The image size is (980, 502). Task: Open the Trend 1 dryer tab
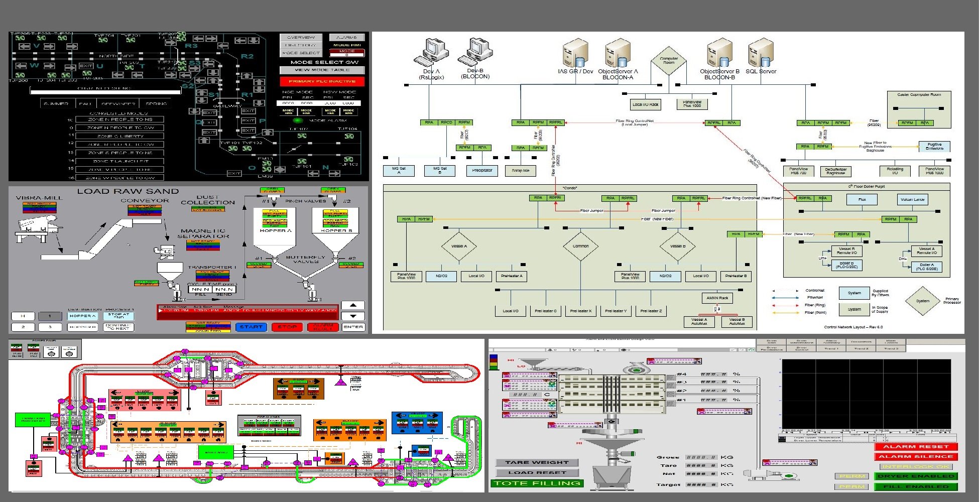tap(831, 348)
